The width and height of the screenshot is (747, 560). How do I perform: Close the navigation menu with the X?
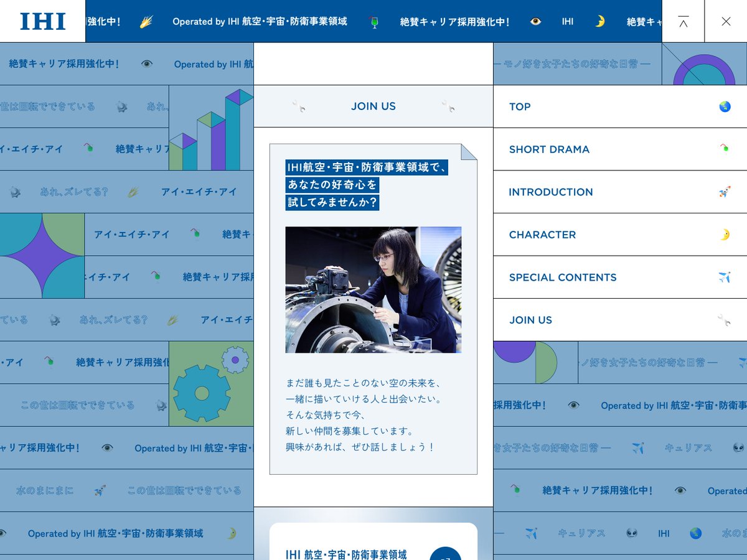[726, 21]
